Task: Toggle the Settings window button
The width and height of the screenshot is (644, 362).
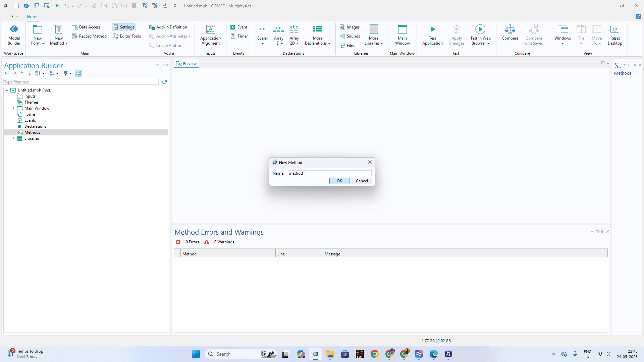Action: point(123,27)
